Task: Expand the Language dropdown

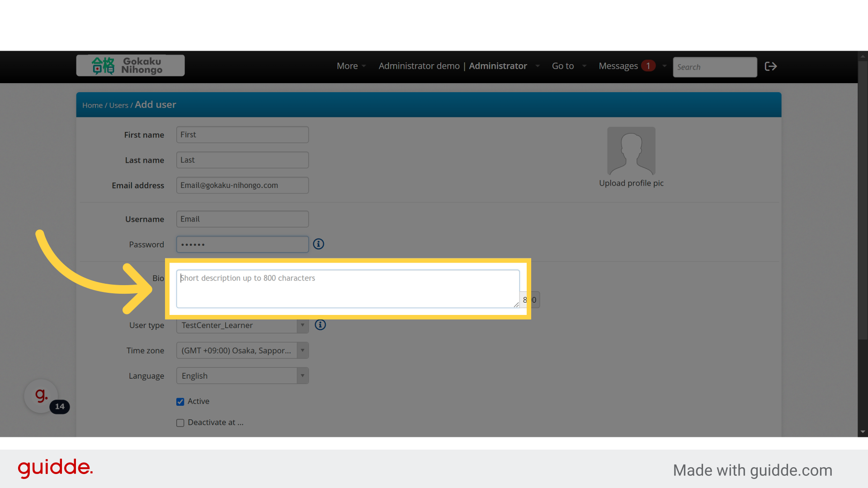Action: (x=242, y=376)
